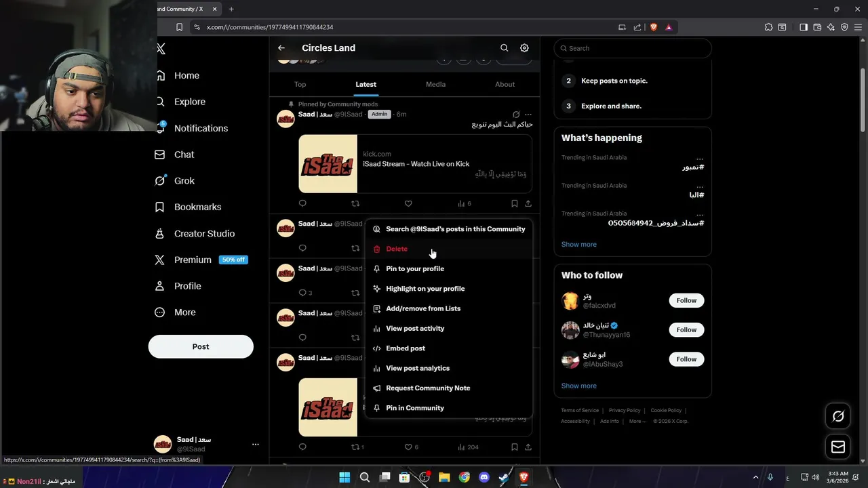This screenshot has width=868, height=488.
Task: Switch to the Latest tab
Action: coord(366,84)
